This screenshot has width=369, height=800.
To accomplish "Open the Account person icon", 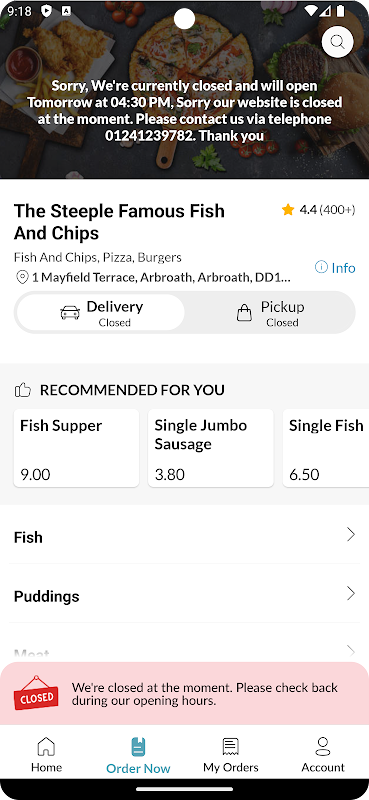I will [x=323, y=746].
